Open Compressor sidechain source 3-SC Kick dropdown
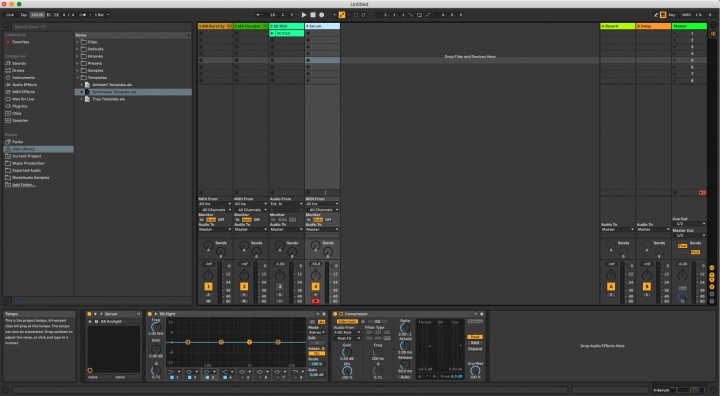 tap(347, 332)
